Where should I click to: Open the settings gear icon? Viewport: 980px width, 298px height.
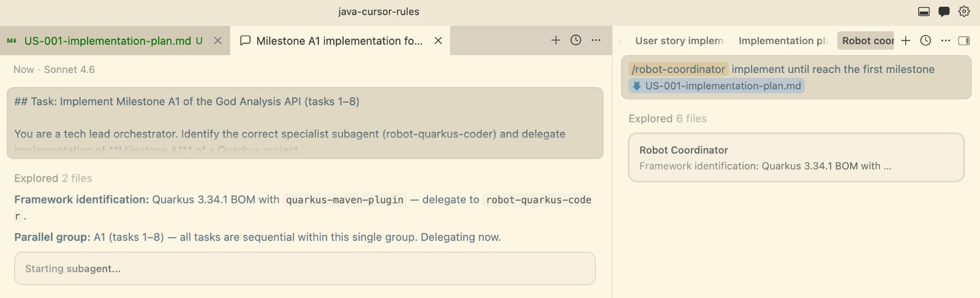point(964,12)
